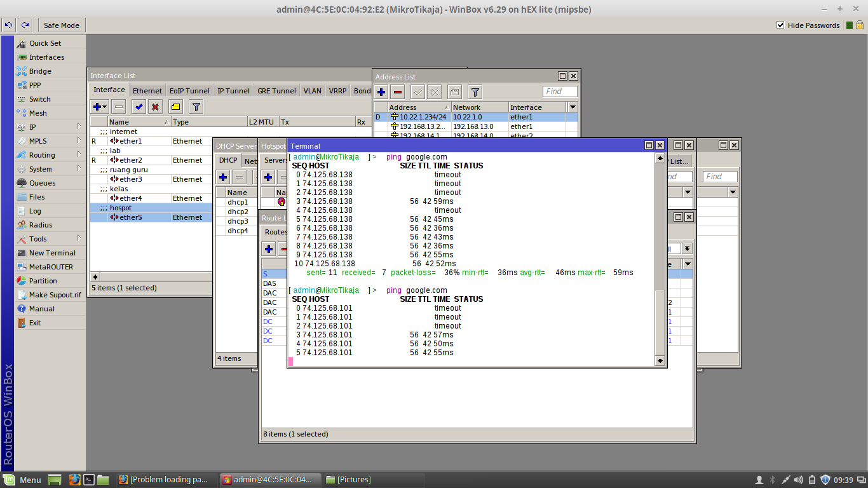Open Partition from the sidebar

[x=43, y=281]
